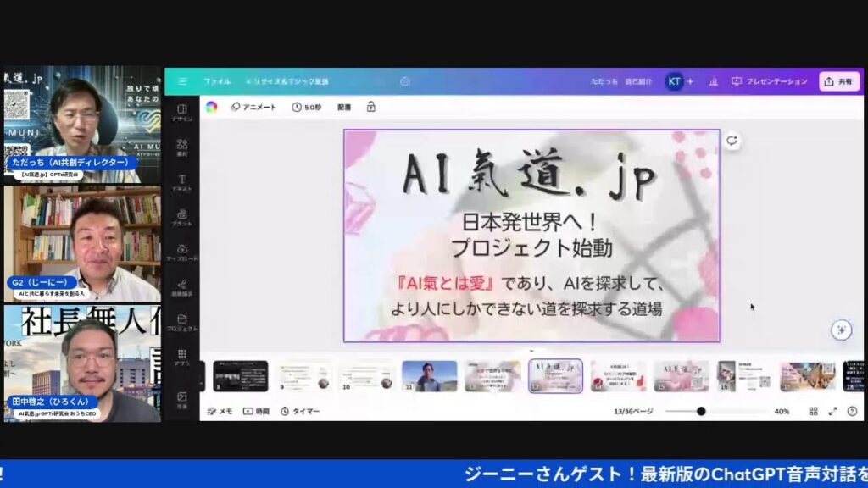Open the Canva assistant sparkle button
The height and width of the screenshot is (488, 868).
(x=841, y=330)
